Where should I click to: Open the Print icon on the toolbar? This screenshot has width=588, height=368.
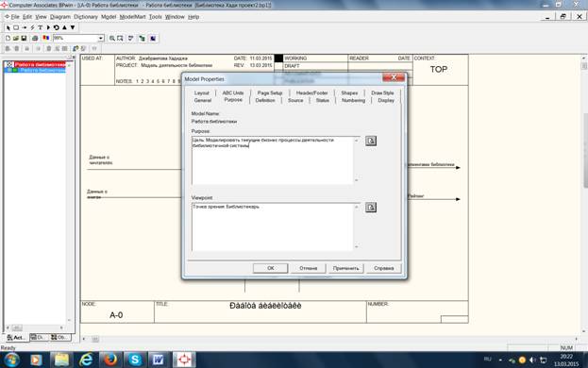pos(35,39)
